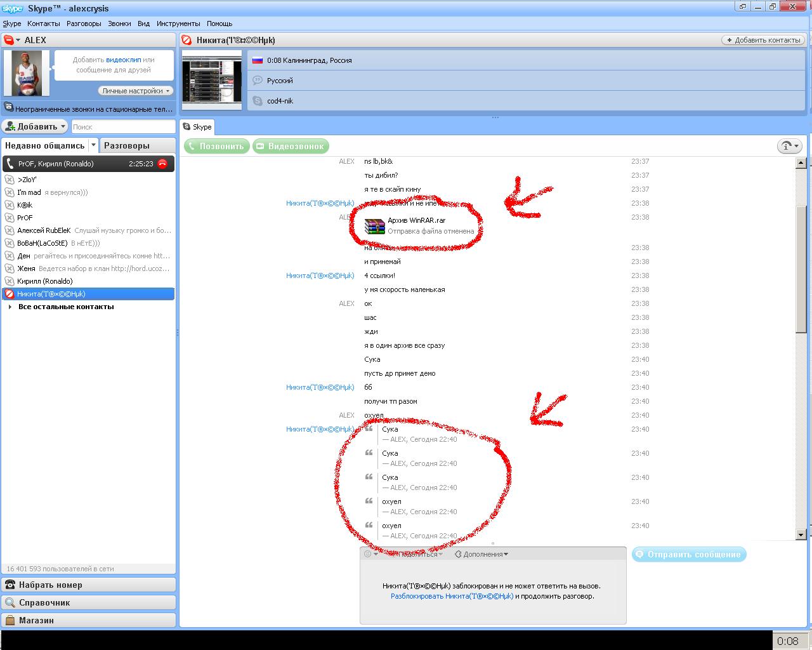Click the green Позвонить call button
Image resolution: width=812 pixels, height=650 pixels.
217,146
